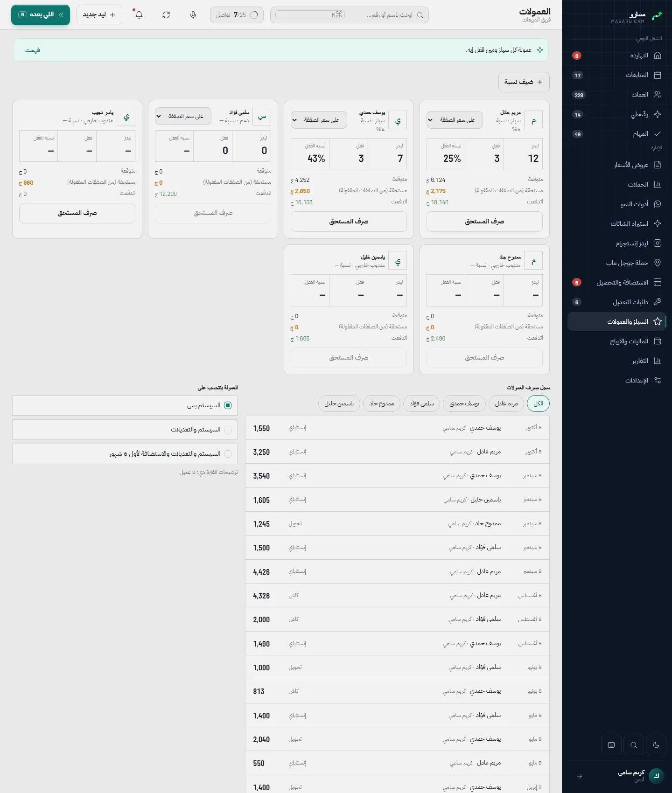Open رشّحلي sparkle icon in the sidebar

coord(658,114)
